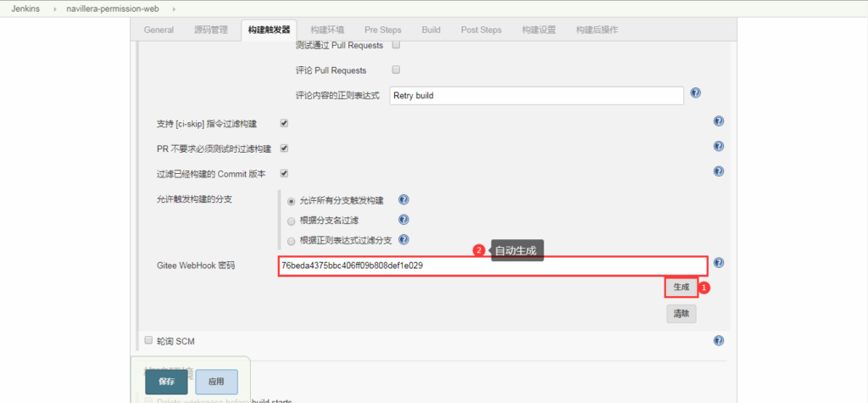Open help for Gitee WebHook 密码
The image size is (868, 403).
(719, 263)
